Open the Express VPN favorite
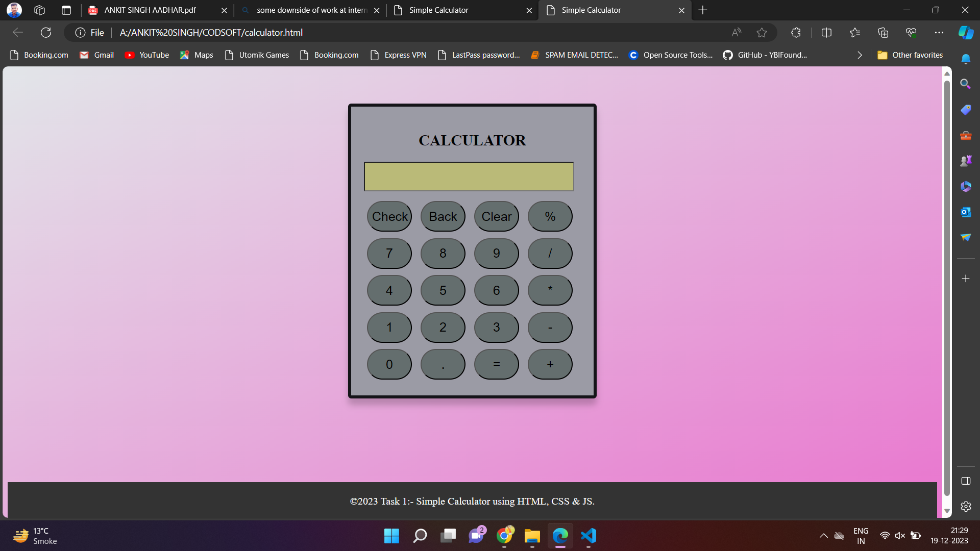 tap(399, 55)
